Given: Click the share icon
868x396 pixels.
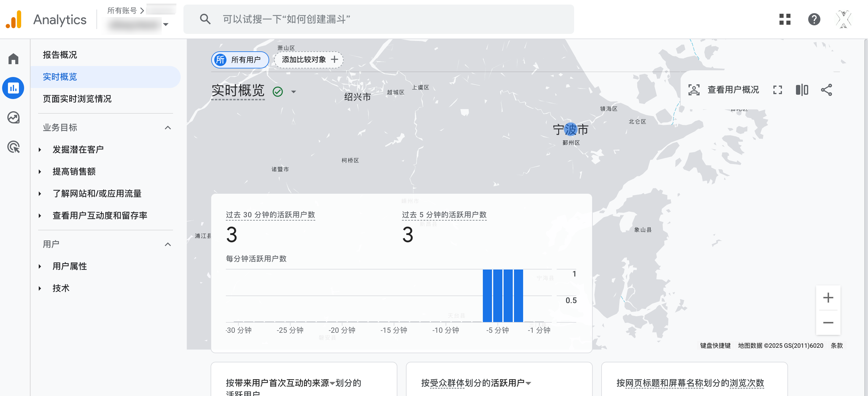Looking at the screenshot, I should (826, 90).
